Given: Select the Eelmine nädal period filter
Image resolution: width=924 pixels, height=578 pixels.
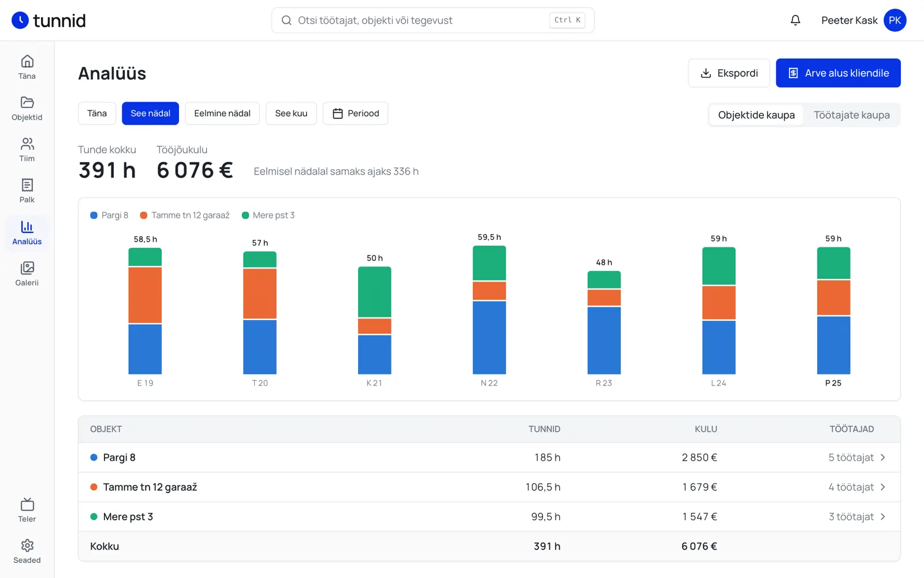Looking at the screenshot, I should coord(222,113).
